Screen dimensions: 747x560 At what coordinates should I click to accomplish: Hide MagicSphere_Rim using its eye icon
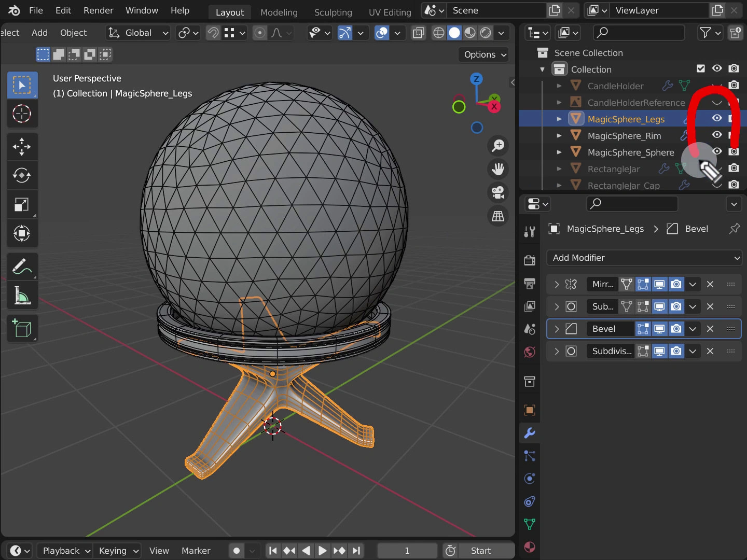(x=717, y=135)
